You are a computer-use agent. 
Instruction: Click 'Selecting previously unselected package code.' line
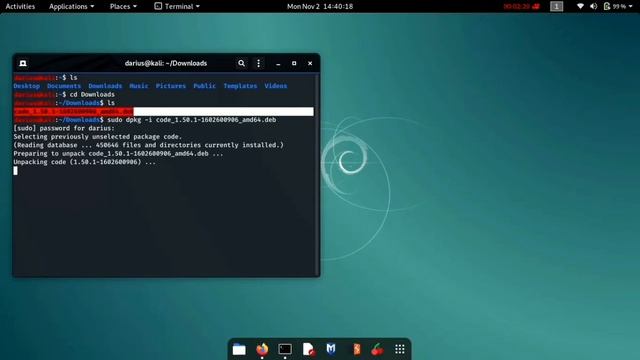pos(98,137)
